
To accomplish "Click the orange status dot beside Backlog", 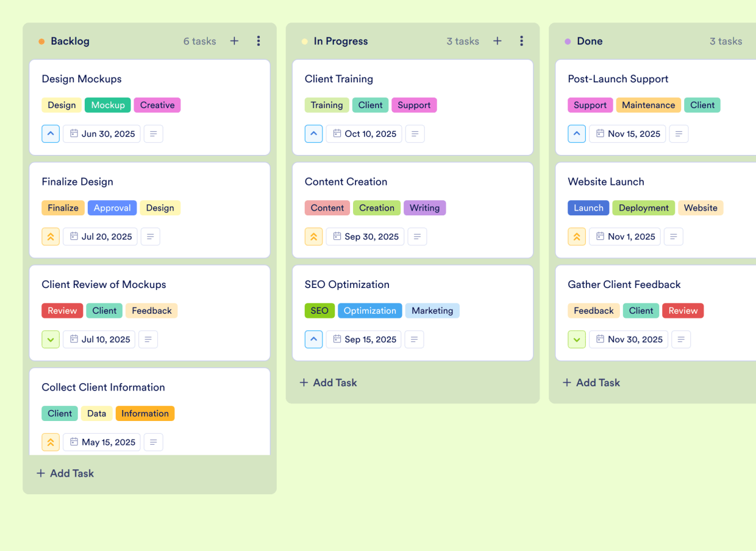I will click(41, 41).
